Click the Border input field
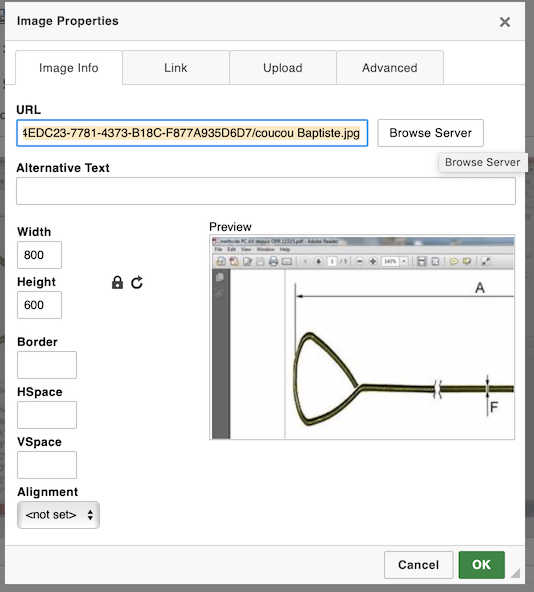This screenshot has width=534, height=592. [x=47, y=365]
